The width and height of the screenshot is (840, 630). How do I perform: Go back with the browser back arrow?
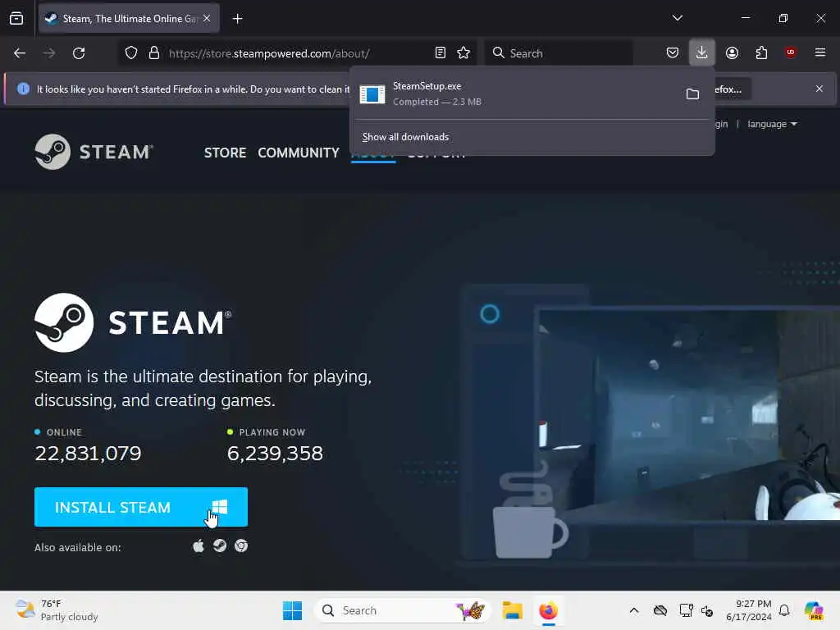point(20,53)
